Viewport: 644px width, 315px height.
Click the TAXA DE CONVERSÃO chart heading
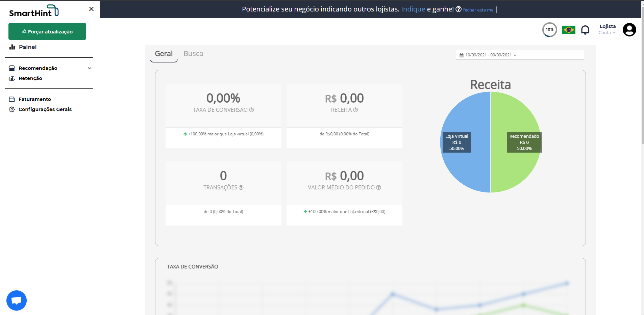point(193,267)
